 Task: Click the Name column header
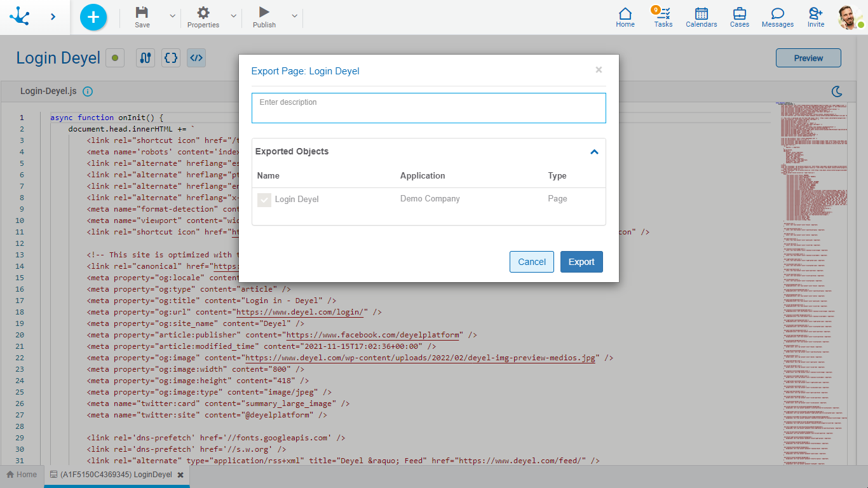pyautogui.click(x=268, y=176)
